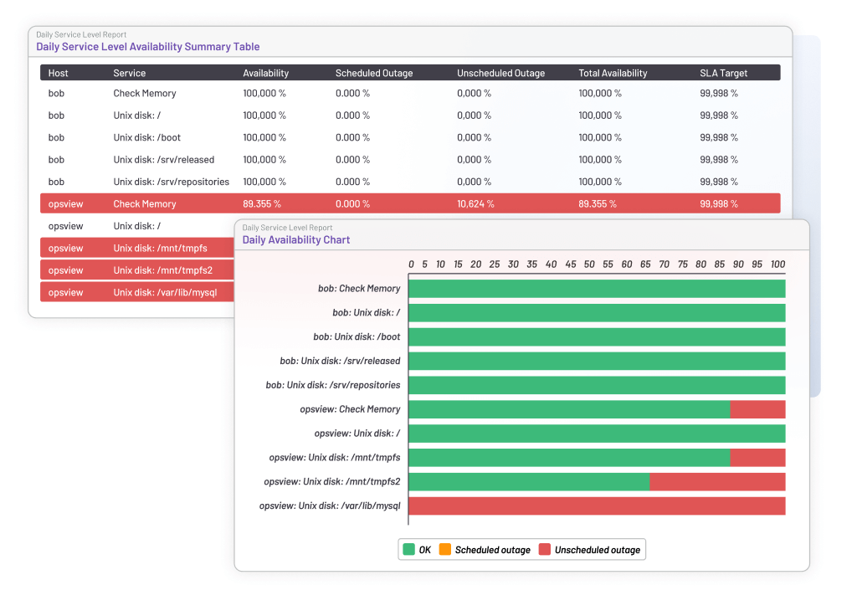Select the opsview /var/lib/mysql table row
The width and height of the screenshot is (857, 616).
pyautogui.click(x=136, y=292)
